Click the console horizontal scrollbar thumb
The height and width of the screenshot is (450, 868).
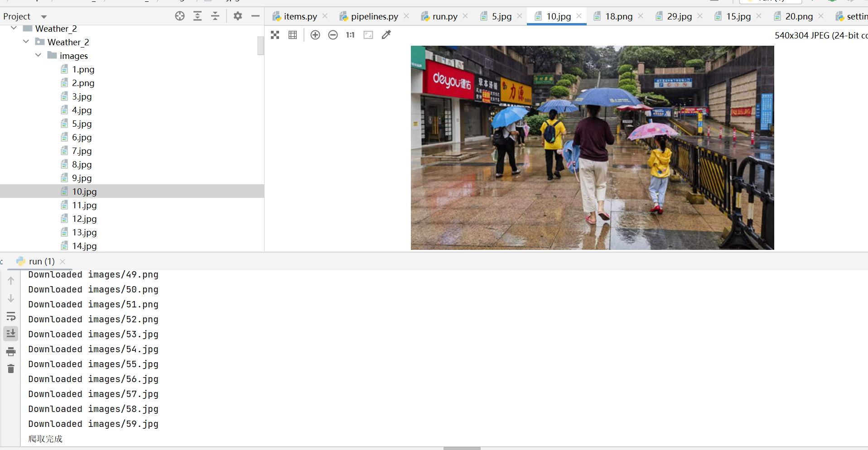pos(462,448)
